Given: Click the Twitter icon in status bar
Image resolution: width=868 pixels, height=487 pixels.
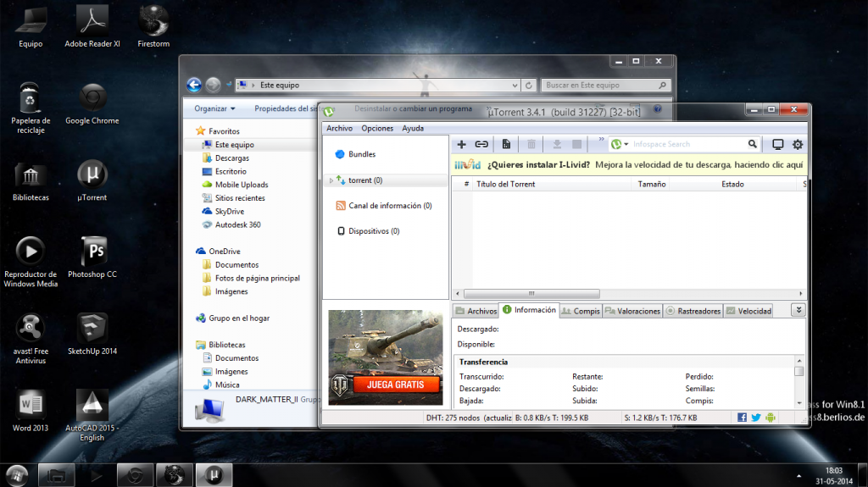Looking at the screenshot, I should click(x=755, y=418).
